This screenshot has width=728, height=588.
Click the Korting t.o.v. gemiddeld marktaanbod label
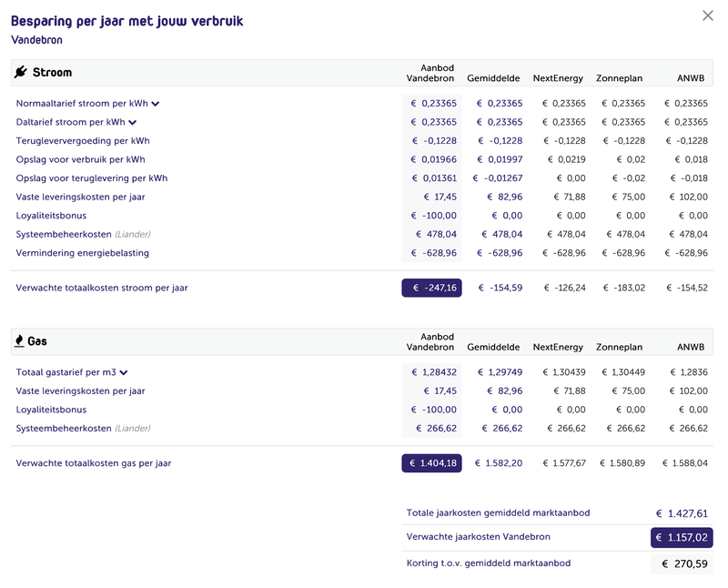[x=489, y=563]
